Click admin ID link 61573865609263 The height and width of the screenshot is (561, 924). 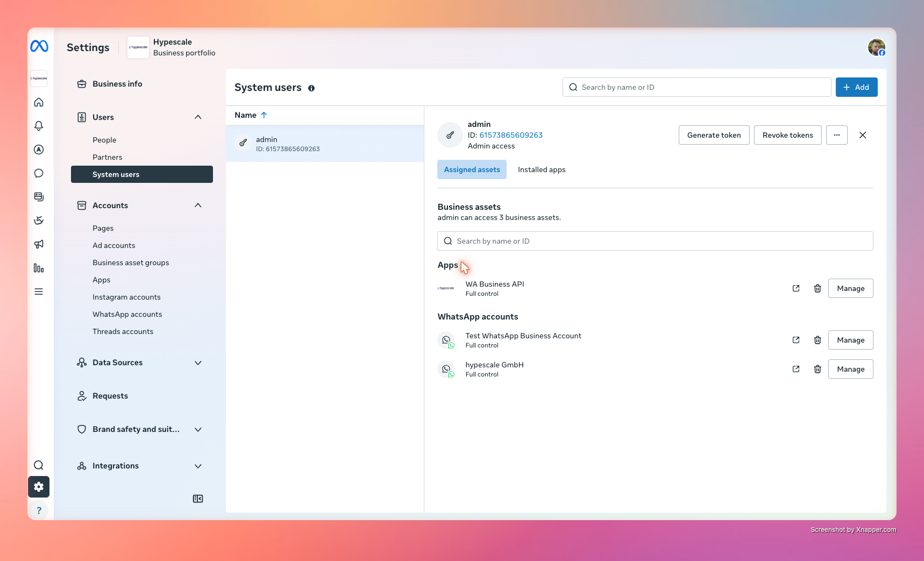click(511, 135)
